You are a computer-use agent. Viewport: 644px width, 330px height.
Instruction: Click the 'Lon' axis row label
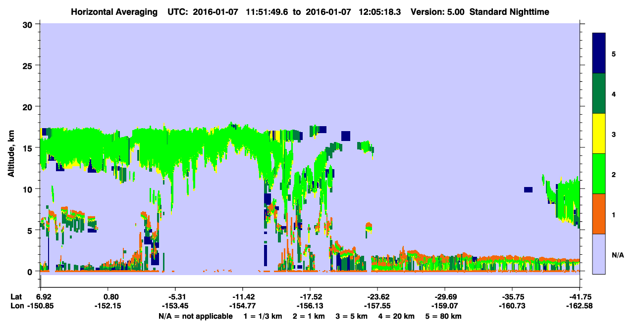point(17,306)
